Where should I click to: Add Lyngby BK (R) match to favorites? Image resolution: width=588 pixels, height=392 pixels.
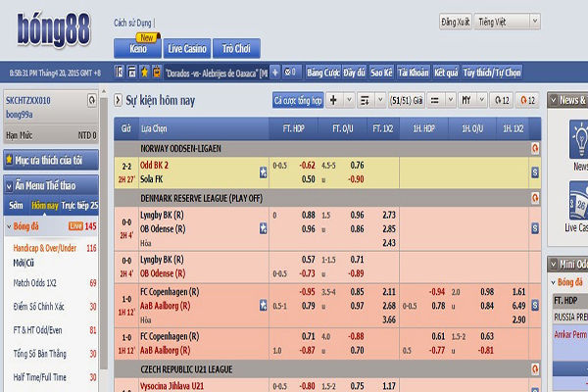(264, 228)
